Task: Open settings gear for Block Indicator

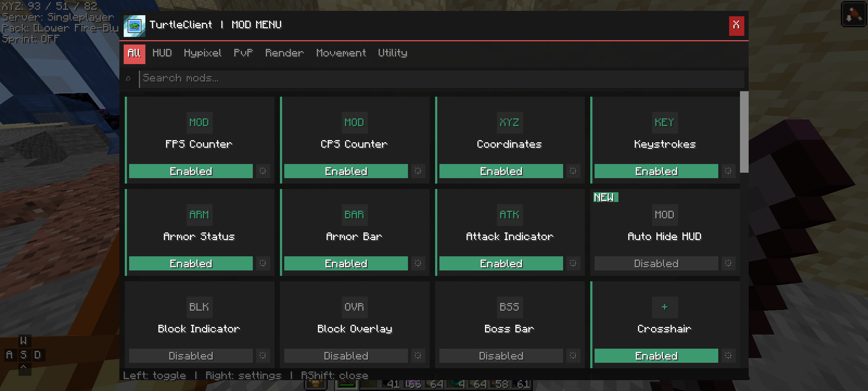Action: pos(263,356)
